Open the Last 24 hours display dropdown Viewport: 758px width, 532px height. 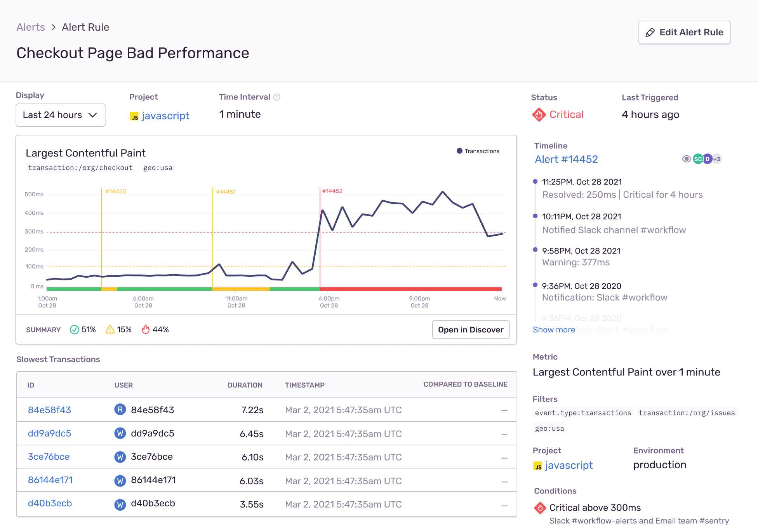click(60, 115)
